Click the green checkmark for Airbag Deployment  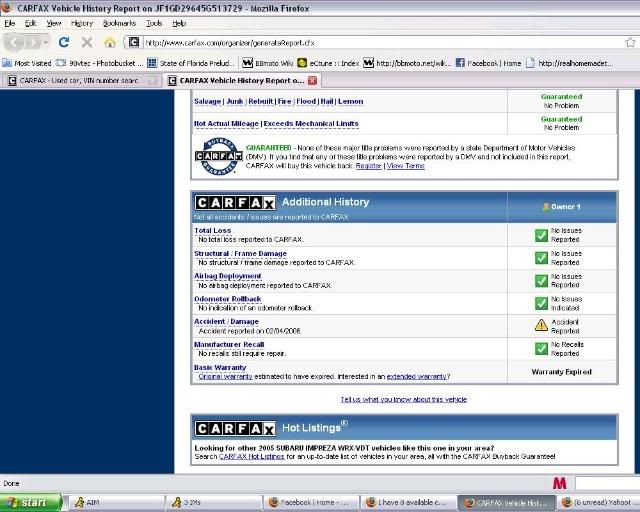tap(541, 281)
